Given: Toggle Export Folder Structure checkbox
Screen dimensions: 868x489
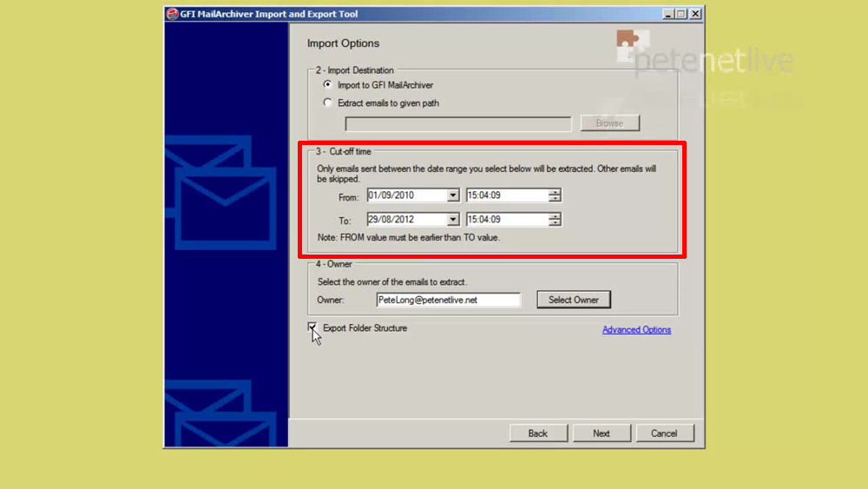Looking at the screenshot, I should point(312,327).
